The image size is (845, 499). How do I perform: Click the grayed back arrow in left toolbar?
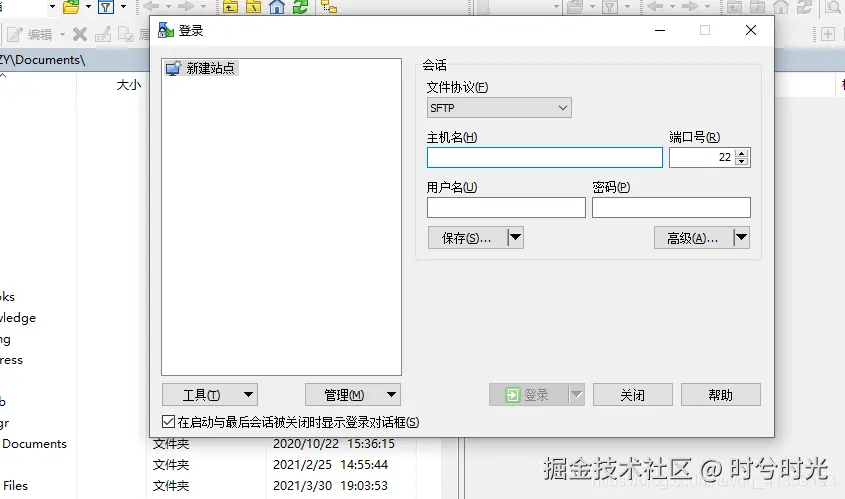[151, 6]
